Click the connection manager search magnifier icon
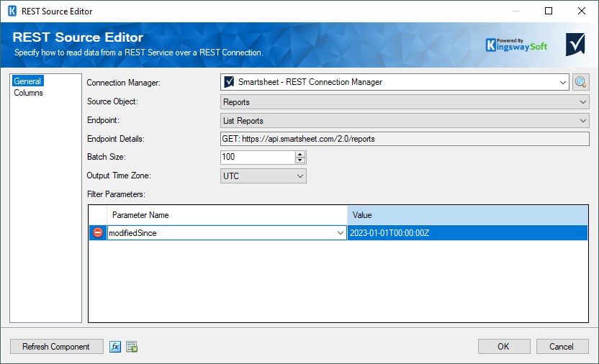The image size is (599, 364). pos(581,82)
